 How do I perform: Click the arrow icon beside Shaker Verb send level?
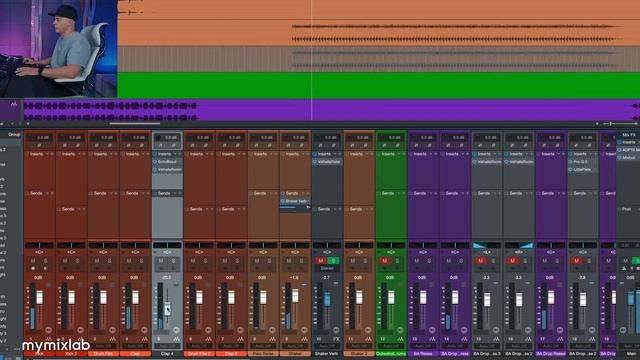pyautogui.click(x=308, y=208)
